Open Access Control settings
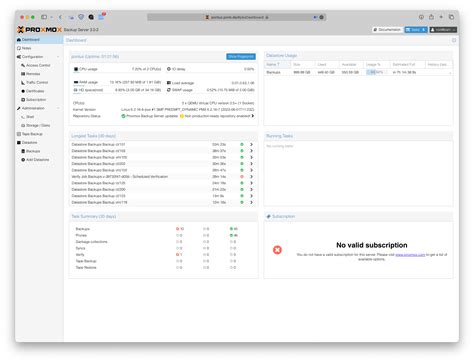Image resolution: width=474 pixels, height=362 pixels. [x=38, y=65]
